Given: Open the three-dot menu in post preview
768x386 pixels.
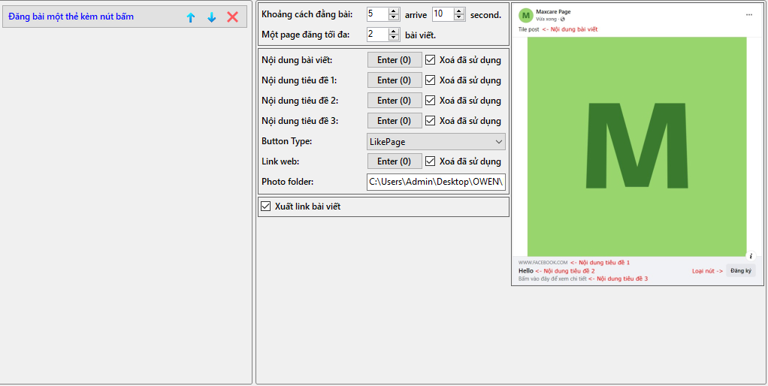Looking at the screenshot, I should [x=749, y=15].
